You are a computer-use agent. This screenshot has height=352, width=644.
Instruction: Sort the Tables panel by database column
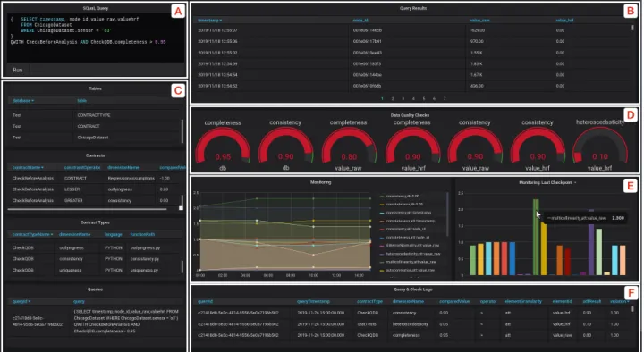pos(23,101)
